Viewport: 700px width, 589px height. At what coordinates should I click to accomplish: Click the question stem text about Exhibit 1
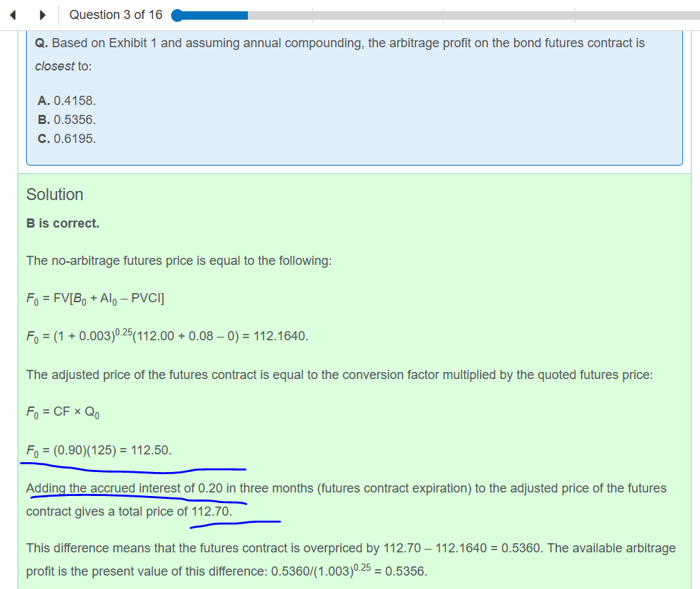point(339,43)
